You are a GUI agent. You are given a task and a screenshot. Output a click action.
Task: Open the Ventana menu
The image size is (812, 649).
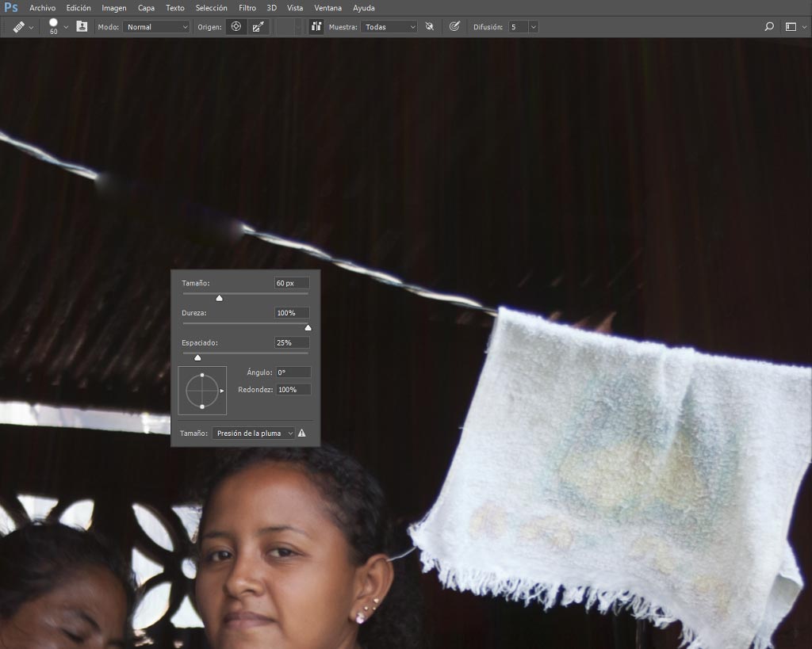(327, 8)
